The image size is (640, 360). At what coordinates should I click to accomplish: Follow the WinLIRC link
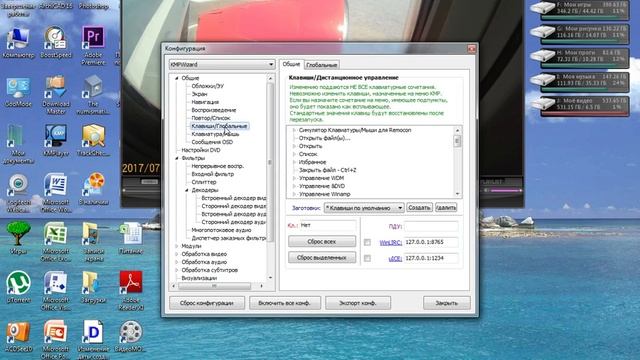(391, 242)
